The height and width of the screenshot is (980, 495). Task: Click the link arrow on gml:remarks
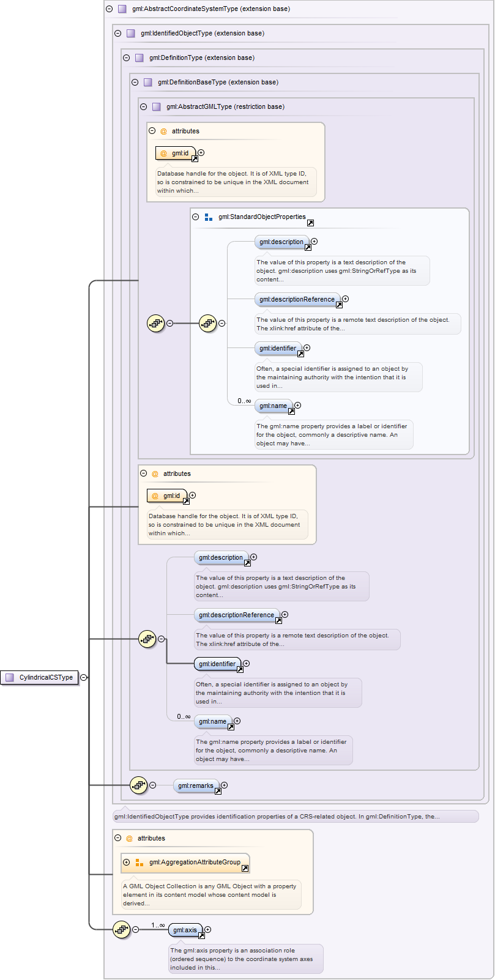pyautogui.click(x=218, y=791)
